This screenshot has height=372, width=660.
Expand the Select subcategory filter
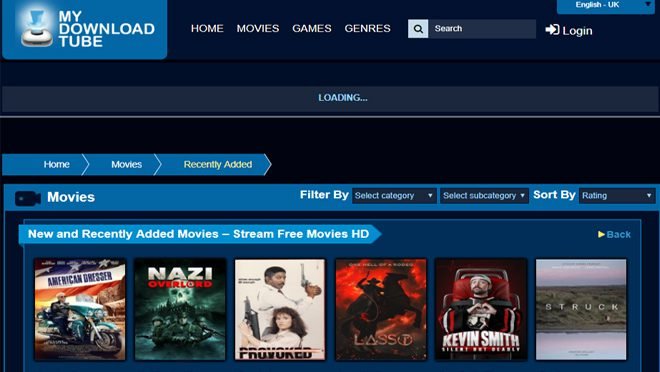484,196
